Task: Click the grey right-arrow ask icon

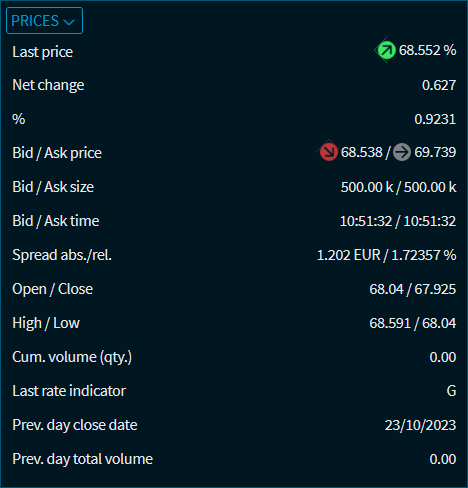Action: [402, 152]
